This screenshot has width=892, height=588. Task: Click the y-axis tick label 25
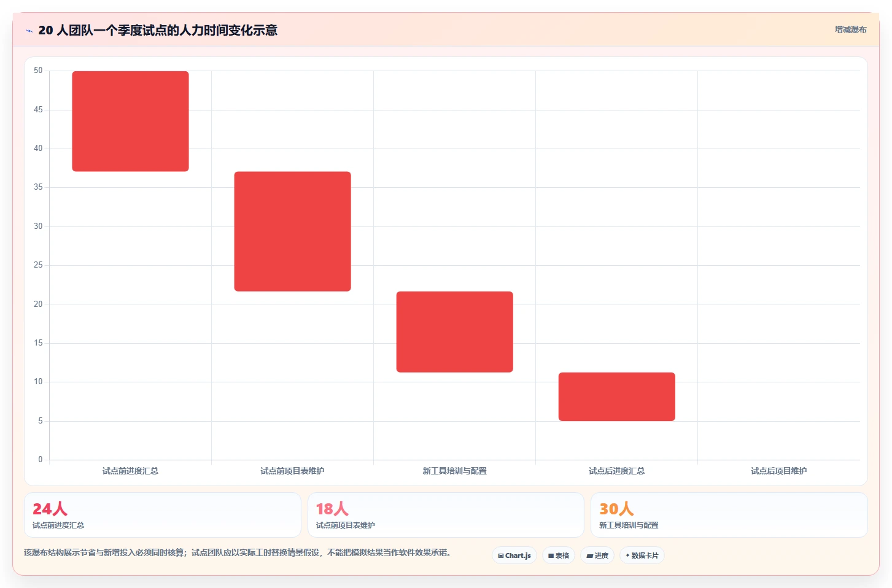(38, 265)
